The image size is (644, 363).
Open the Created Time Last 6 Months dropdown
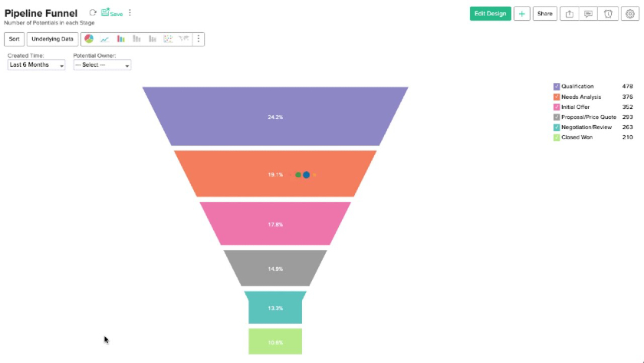(x=36, y=65)
